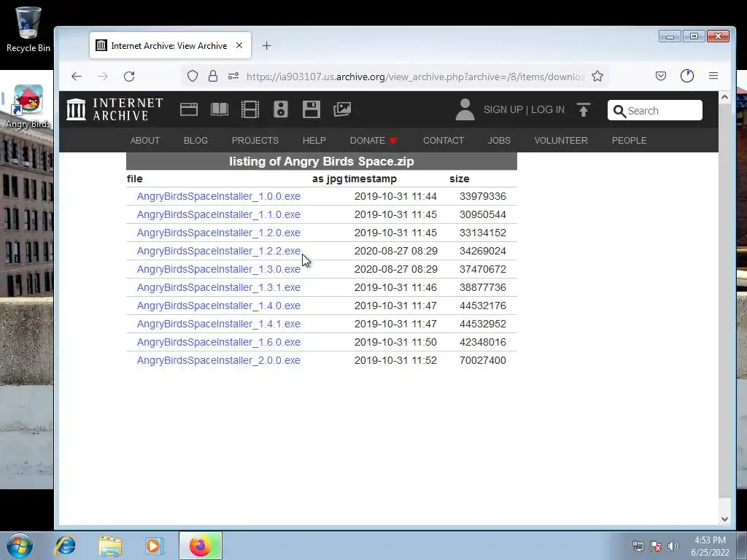Download AngryBirdsSpaceInstaller_1.3.1.exe
This screenshot has height=560, width=747.
pos(219,287)
